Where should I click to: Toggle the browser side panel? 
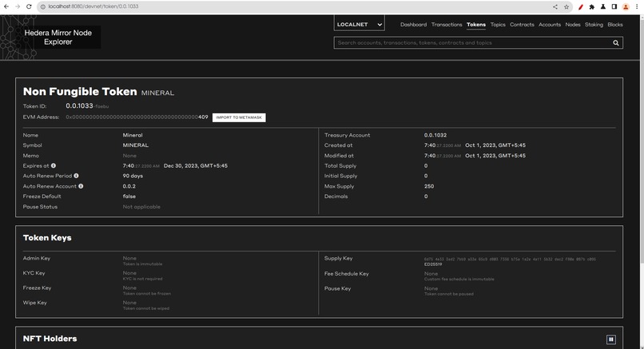614,6
